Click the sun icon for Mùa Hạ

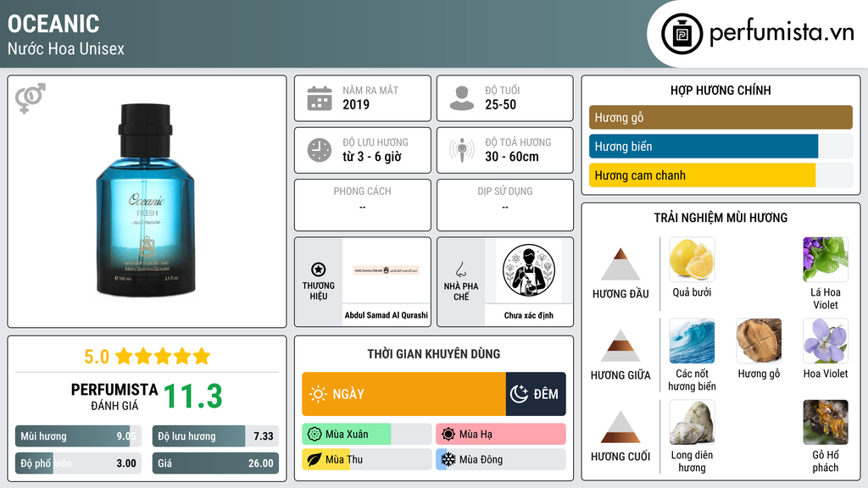coord(448,435)
